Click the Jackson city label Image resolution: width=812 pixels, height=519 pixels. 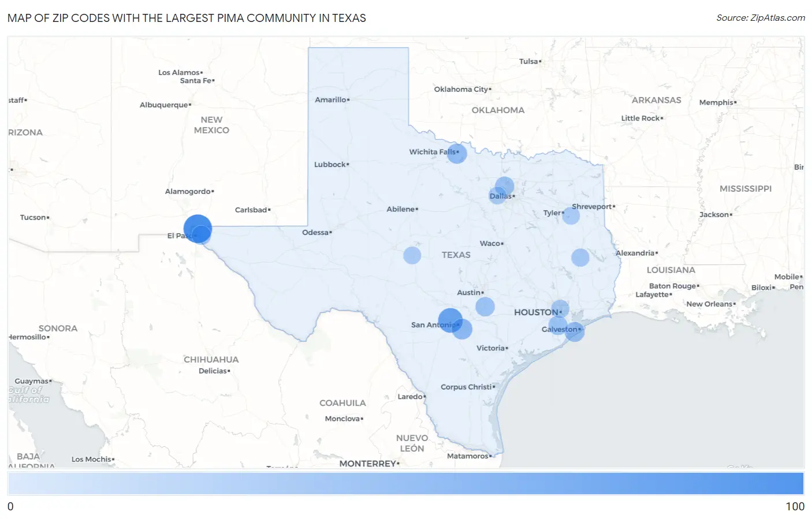tap(714, 215)
